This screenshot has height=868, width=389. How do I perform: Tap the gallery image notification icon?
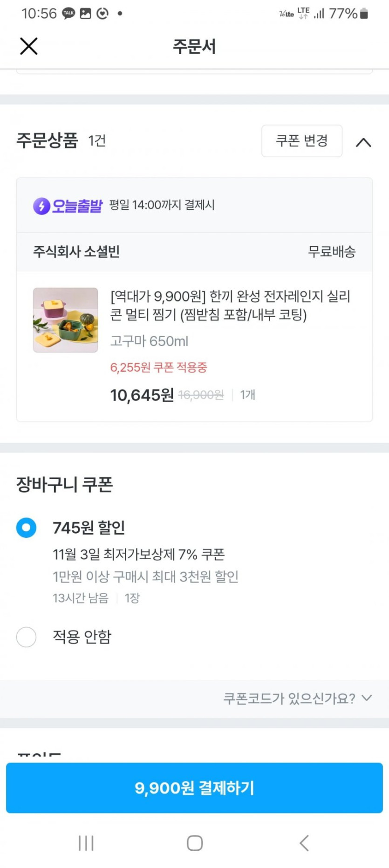(x=86, y=14)
